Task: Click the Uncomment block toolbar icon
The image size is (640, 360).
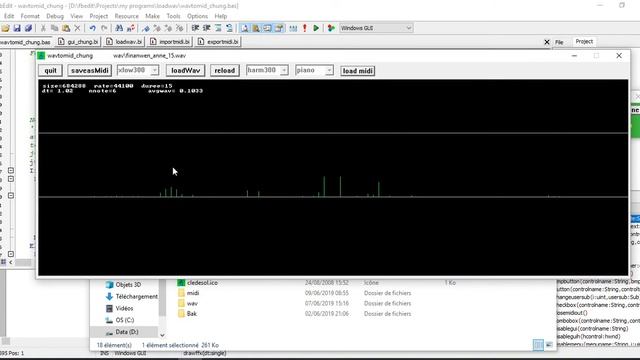Action: pos(229,28)
